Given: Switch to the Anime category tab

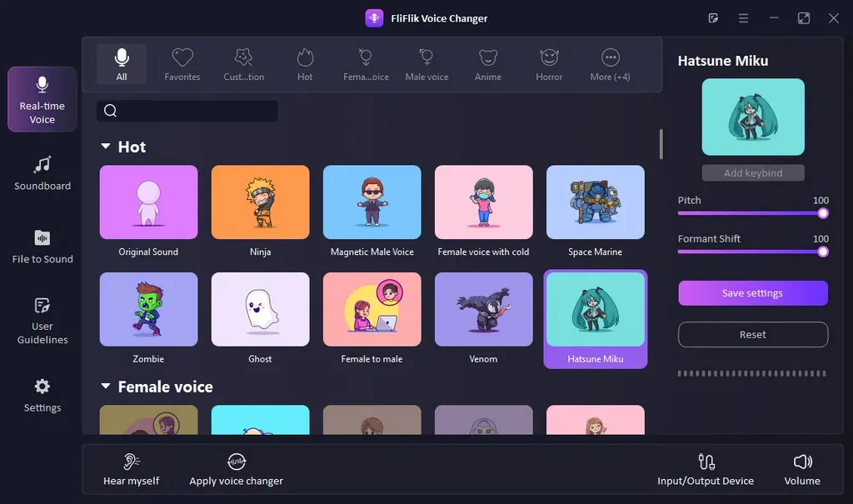Looking at the screenshot, I should [488, 64].
